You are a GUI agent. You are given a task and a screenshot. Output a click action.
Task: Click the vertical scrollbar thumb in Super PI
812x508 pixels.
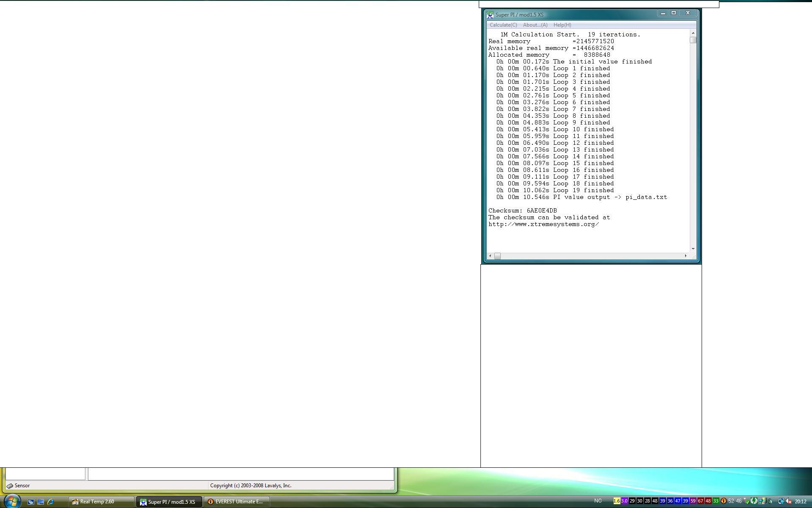pos(693,40)
